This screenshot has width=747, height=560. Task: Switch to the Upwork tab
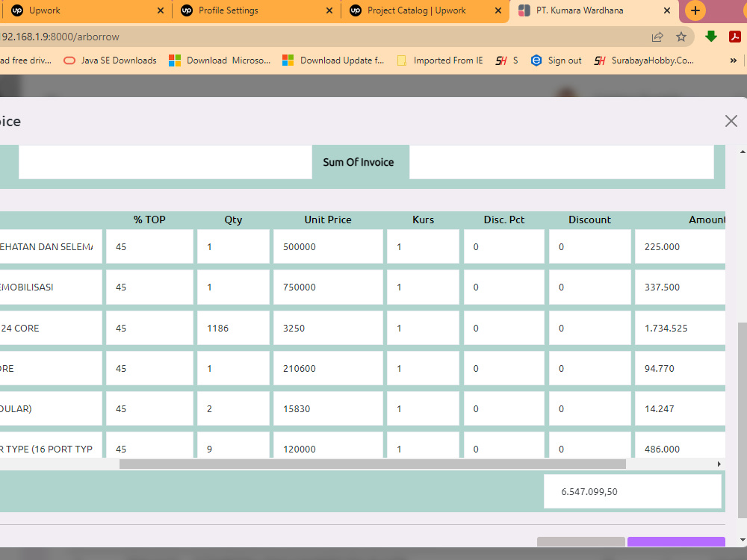point(86,10)
